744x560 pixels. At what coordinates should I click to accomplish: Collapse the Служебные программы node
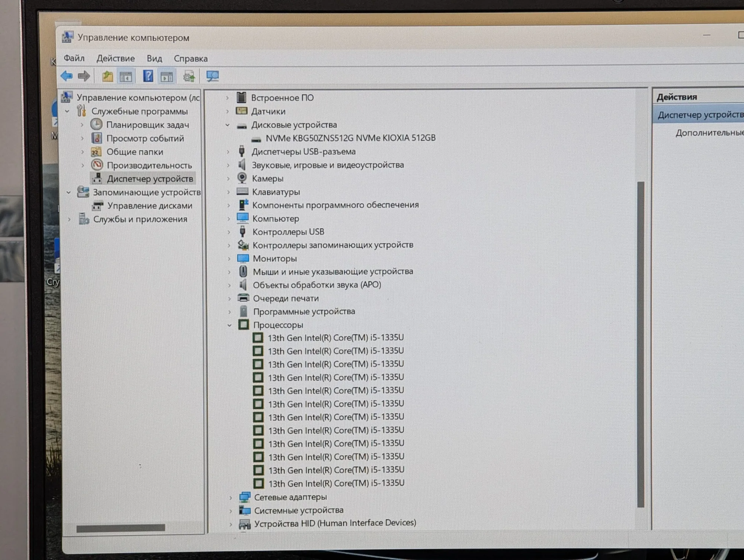pyautogui.click(x=67, y=111)
